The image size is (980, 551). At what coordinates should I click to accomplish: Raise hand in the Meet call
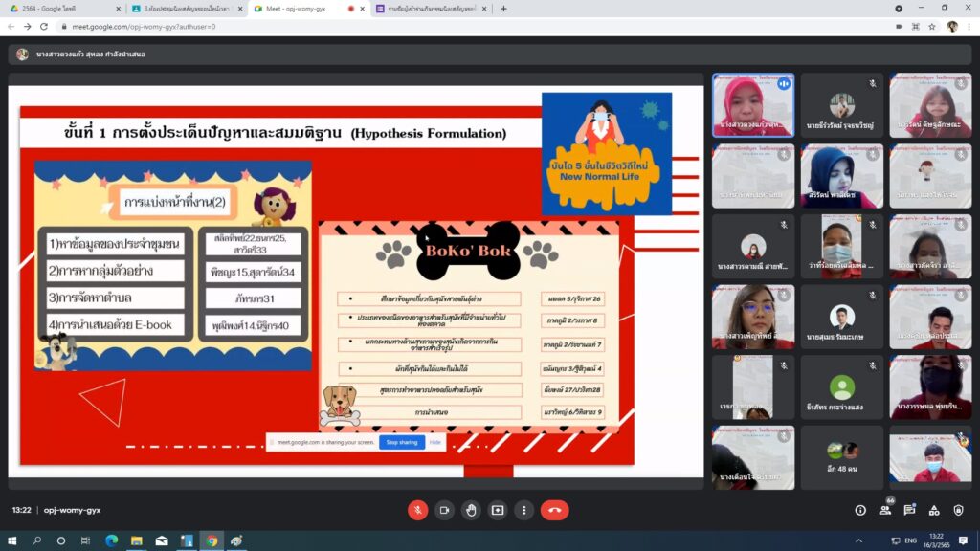[471, 510]
